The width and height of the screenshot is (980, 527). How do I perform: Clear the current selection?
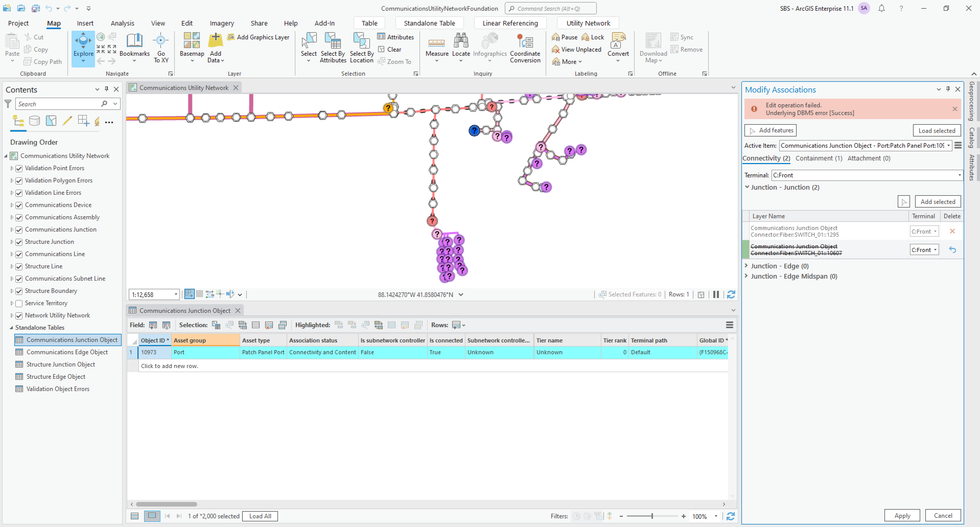[x=390, y=50]
